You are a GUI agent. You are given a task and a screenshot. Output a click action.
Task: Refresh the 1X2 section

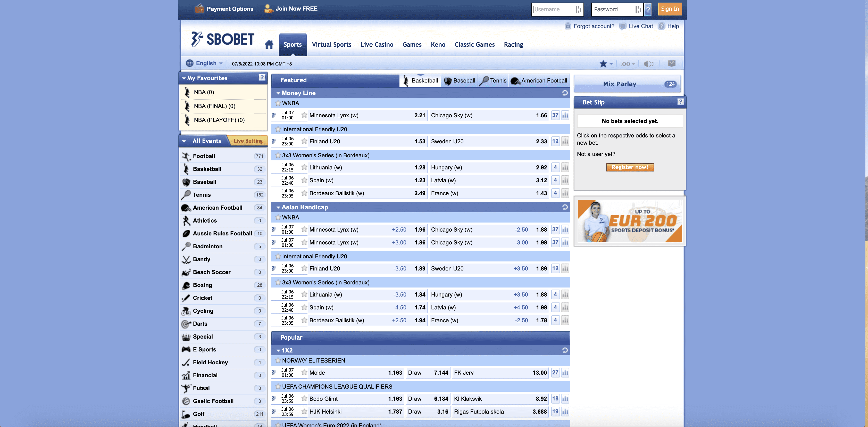click(x=565, y=350)
